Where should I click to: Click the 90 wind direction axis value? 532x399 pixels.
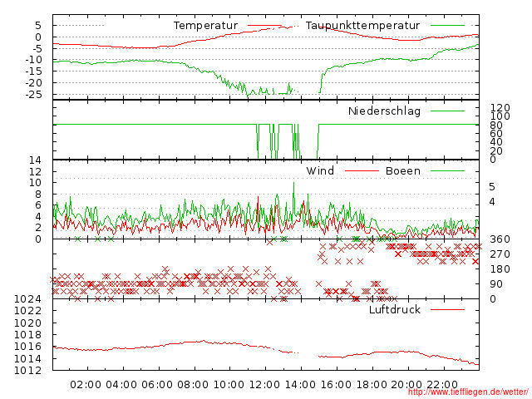(x=496, y=284)
